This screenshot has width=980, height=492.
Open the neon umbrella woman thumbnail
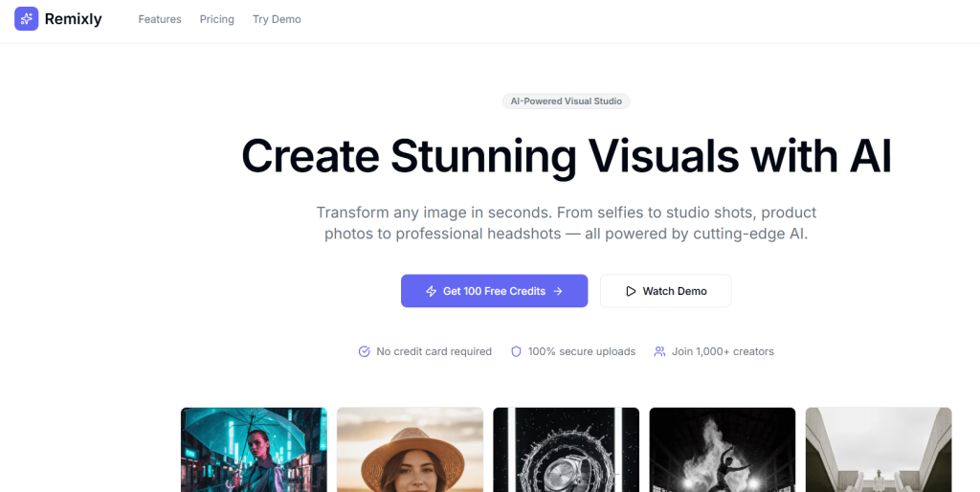coord(254,449)
